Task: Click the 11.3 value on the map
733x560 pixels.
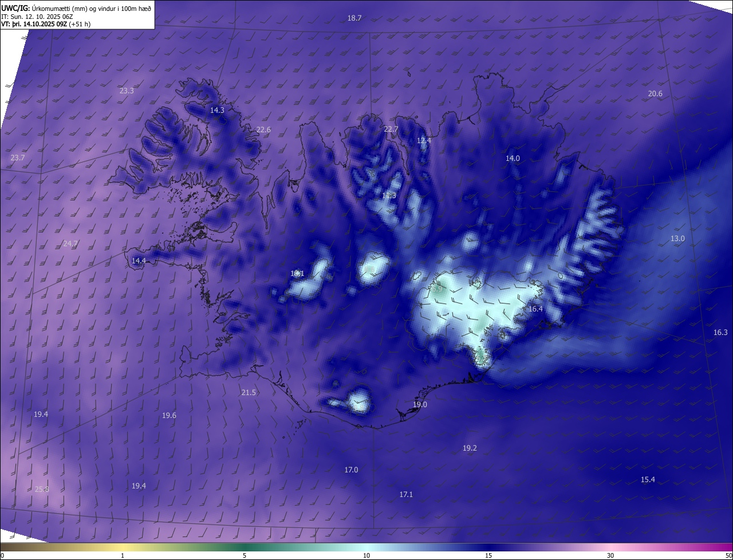Action: coord(389,196)
